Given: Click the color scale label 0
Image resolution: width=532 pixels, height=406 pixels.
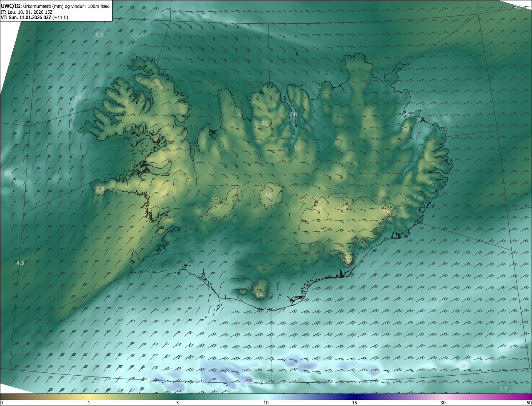Looking at the screenshot, I should point(2,403).
